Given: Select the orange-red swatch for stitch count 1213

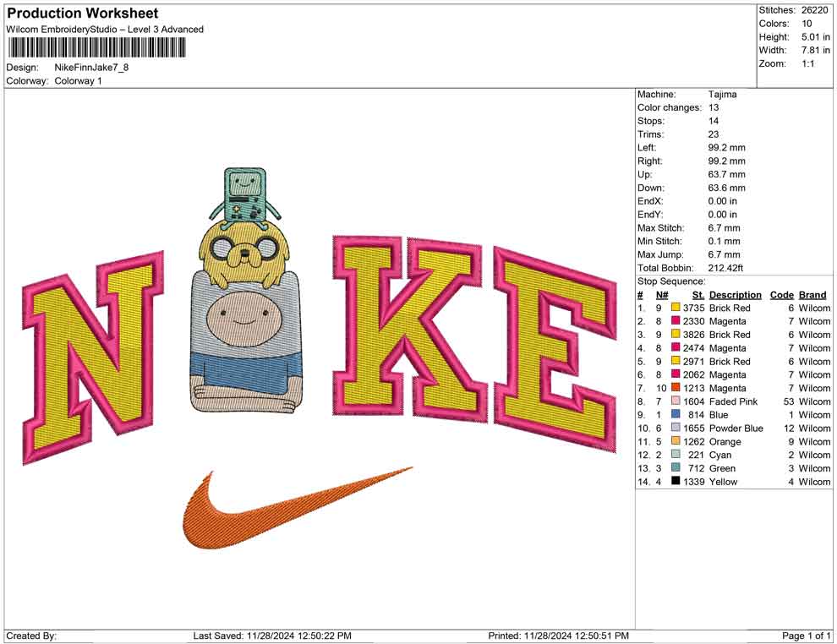Looking at the screenshot, I should tap(676, 388).
